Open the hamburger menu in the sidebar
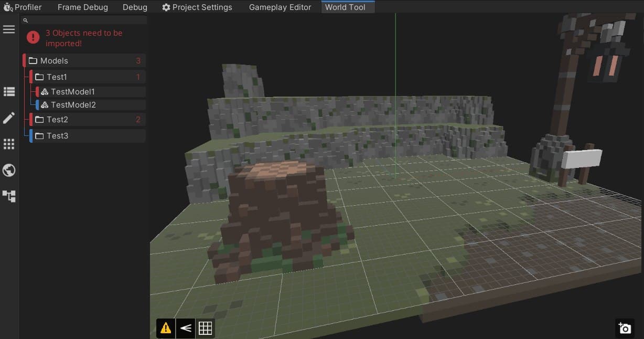644x339 pixels. [x=9, y=29]
